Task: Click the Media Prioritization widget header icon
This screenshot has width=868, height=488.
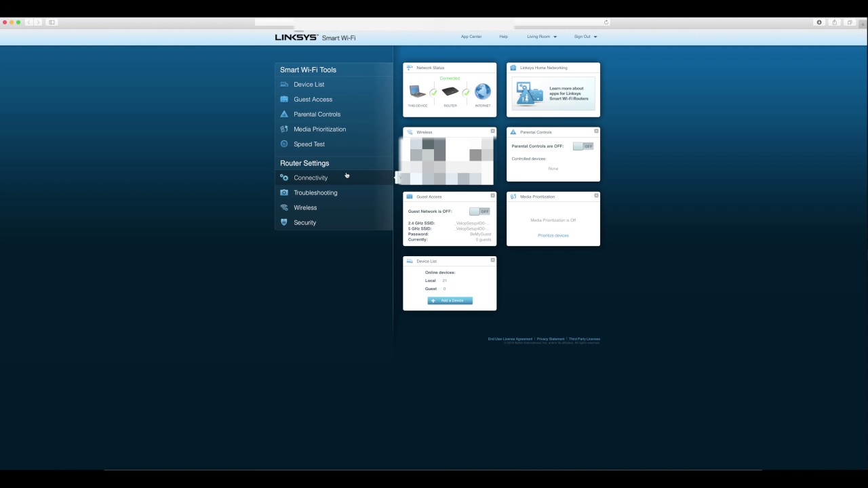Action: (513, 197)
